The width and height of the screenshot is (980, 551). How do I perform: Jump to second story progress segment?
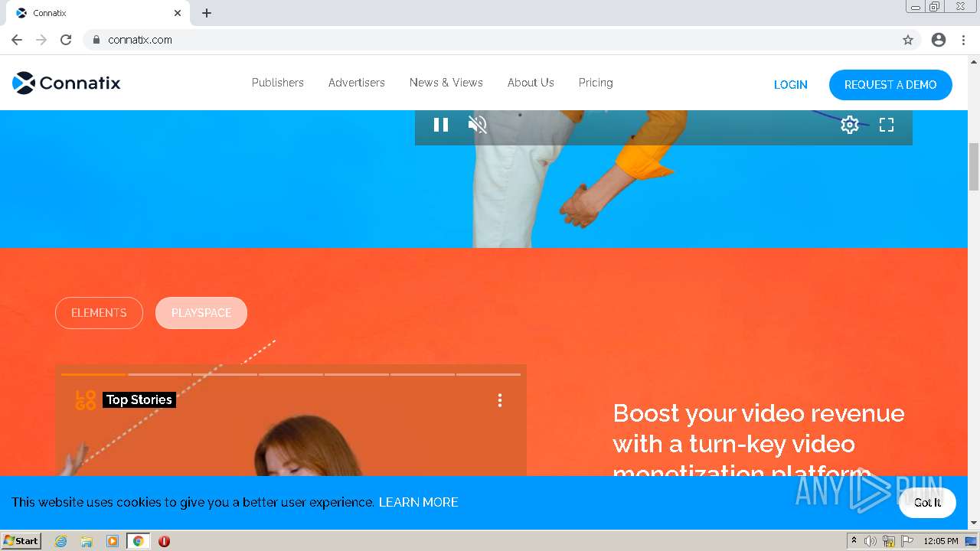click(159, 374)
